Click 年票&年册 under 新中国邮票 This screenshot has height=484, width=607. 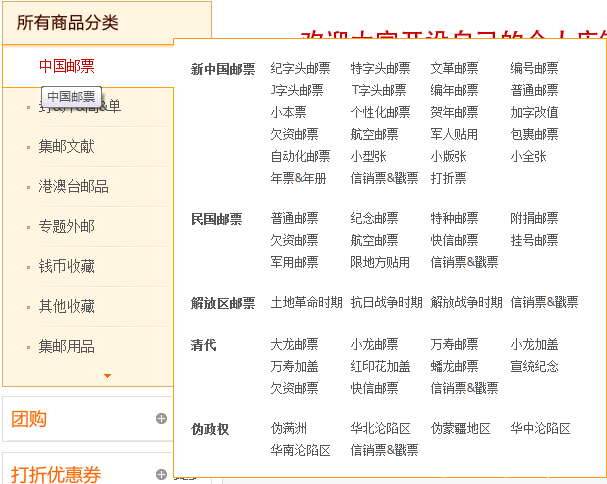298,179
